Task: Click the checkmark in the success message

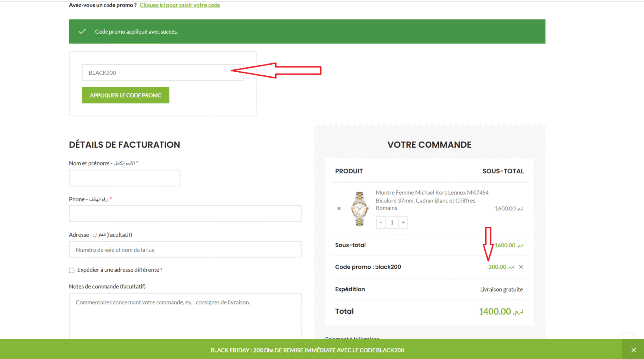Action: pos(82,31)
